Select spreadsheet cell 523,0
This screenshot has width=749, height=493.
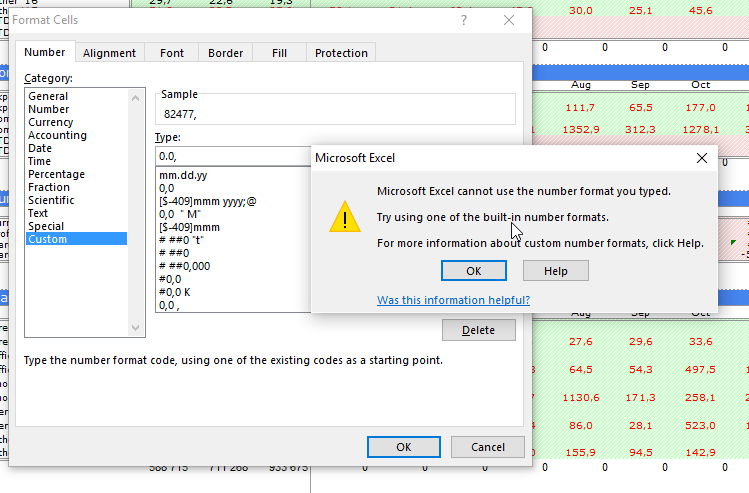point(700,425)
